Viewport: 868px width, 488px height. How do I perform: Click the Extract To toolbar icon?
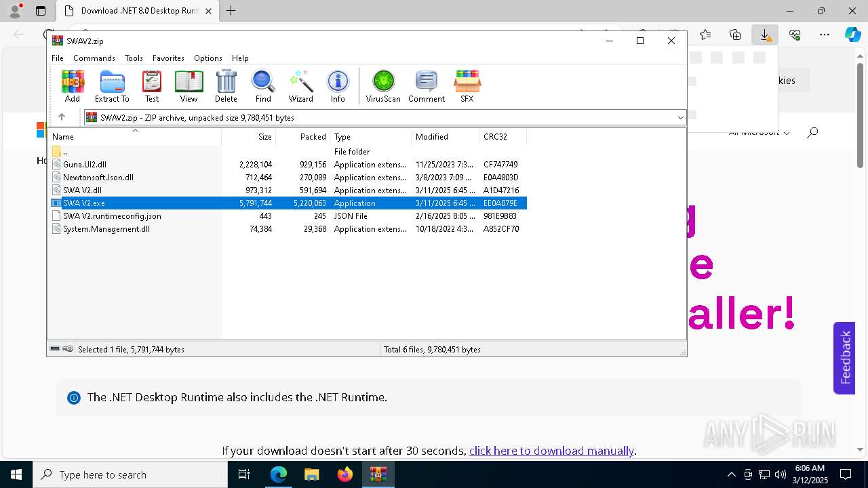(112, 86)
